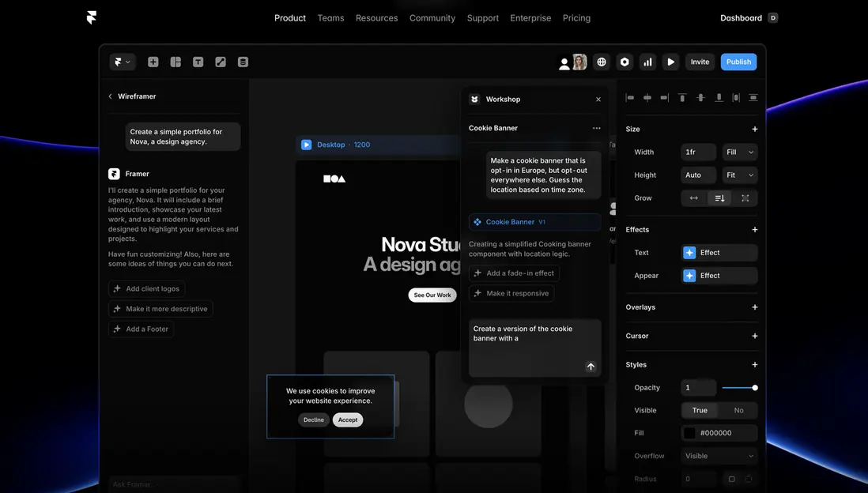
Task: Select the Desktop 1200 breakpoint label
Action: [x=343, y=145]
